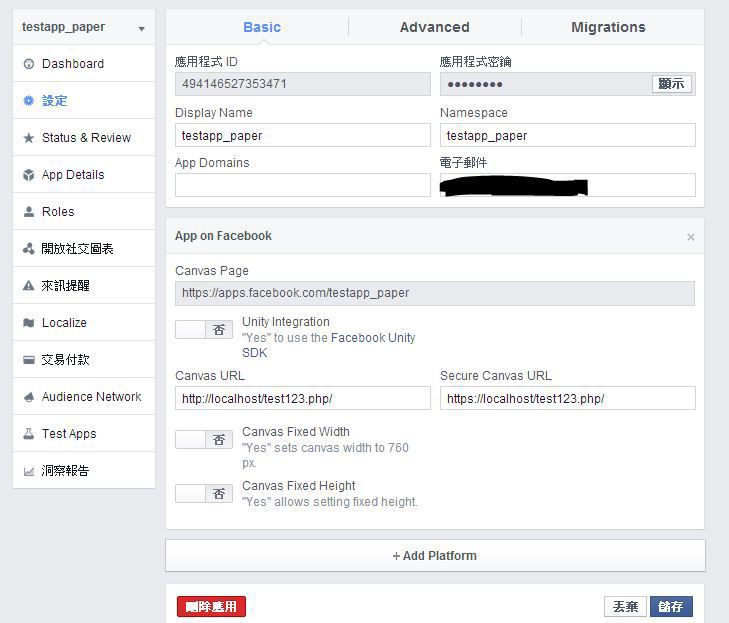Click the 應用程式 ID field
The image size is (729, 623).
coord(303,84)
